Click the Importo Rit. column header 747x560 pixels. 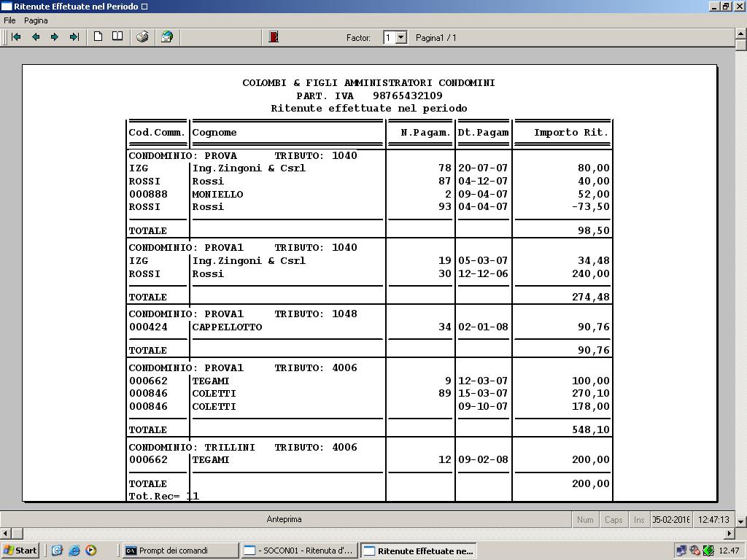pyautogui.click(x=571, y=133)
